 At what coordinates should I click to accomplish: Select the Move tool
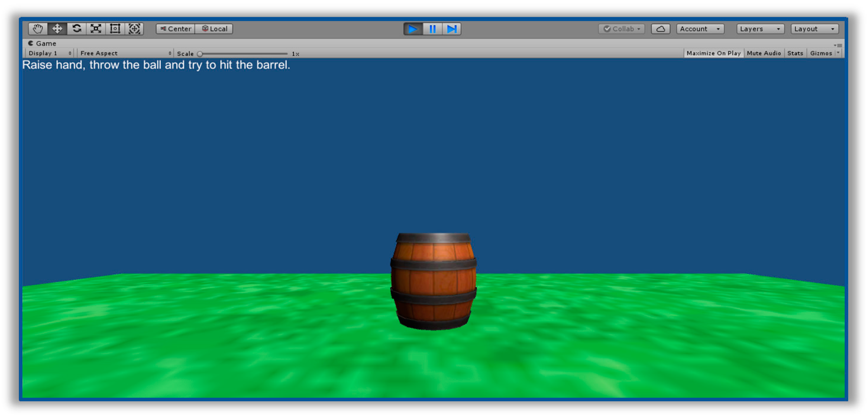(x=57, y=29)
